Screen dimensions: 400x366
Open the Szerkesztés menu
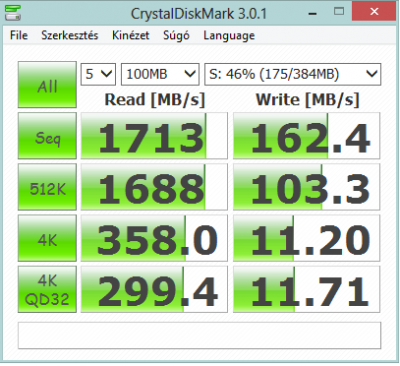[x=70, y=35]
